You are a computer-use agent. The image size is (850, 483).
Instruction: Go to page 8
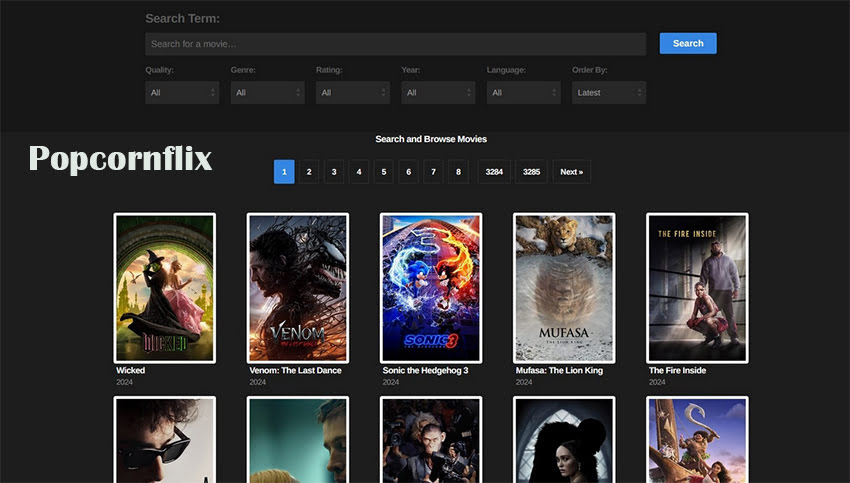pyautogui.click(x=458, y=172)
